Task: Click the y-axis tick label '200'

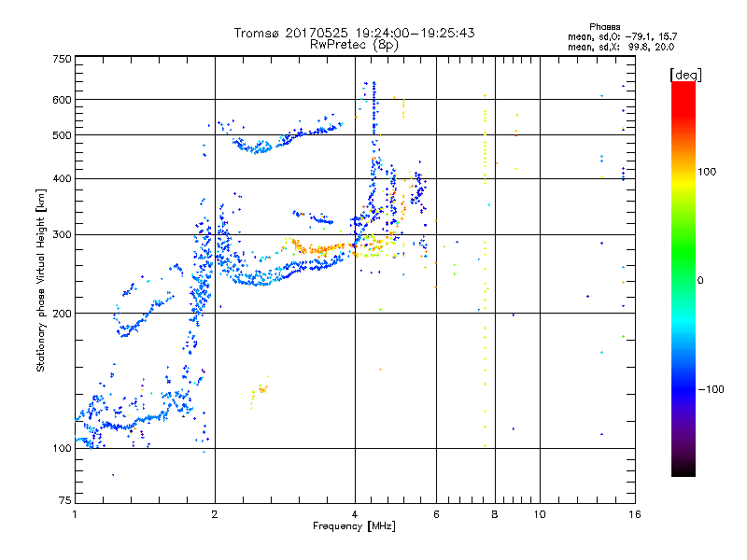Action: pyautogui.click(x=62, y=314)
